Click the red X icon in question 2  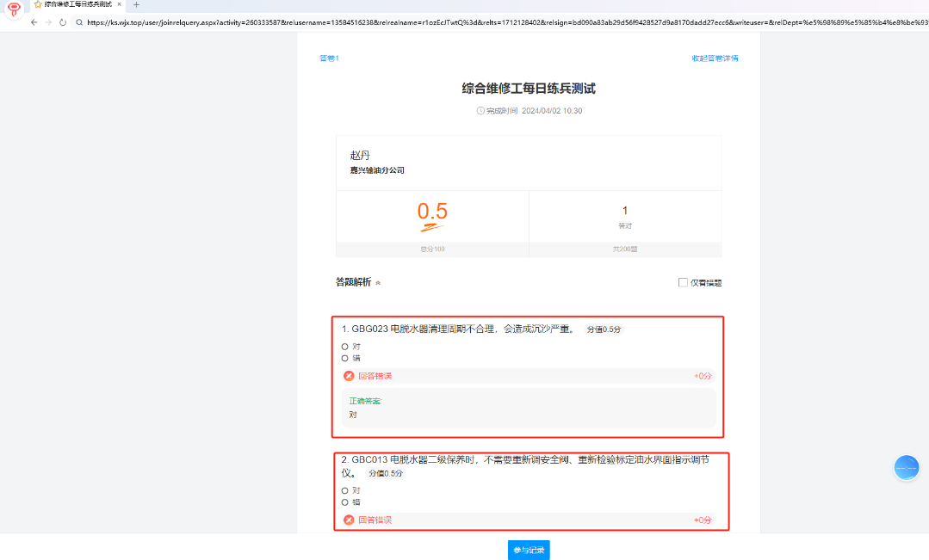pyautogui.click(x=349, y=520)
